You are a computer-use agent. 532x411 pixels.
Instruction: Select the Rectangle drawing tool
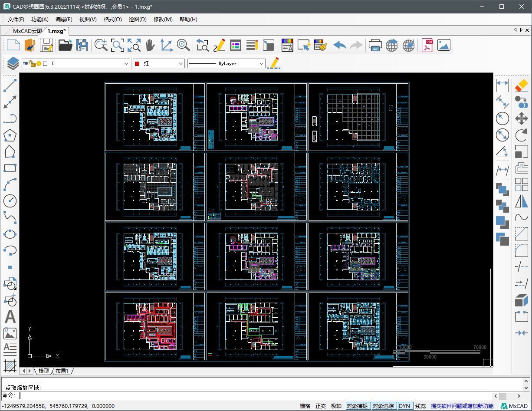pos(10,168)
